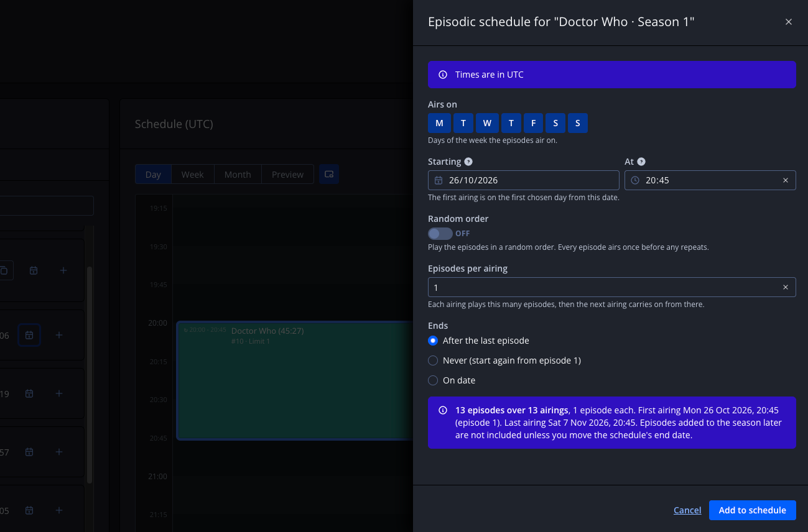Select the Doctor Who (45:27) schedule block
Viewport: 808px width, 532px height.
295,380
